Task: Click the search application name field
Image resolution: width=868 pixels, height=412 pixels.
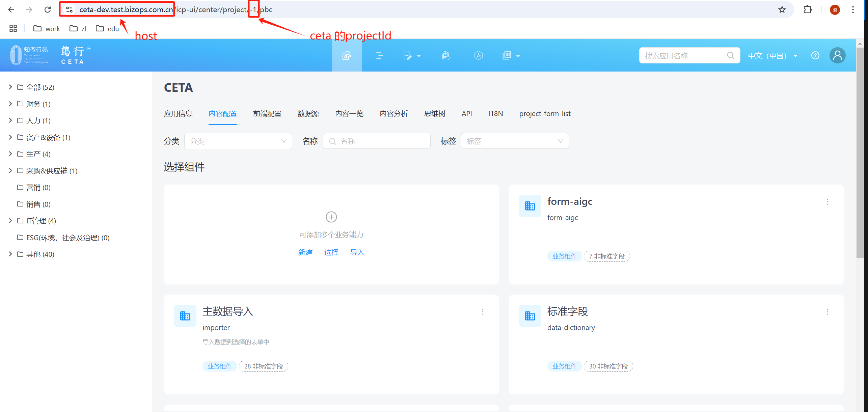Action: pyautogui.click(x=689, y=55)
